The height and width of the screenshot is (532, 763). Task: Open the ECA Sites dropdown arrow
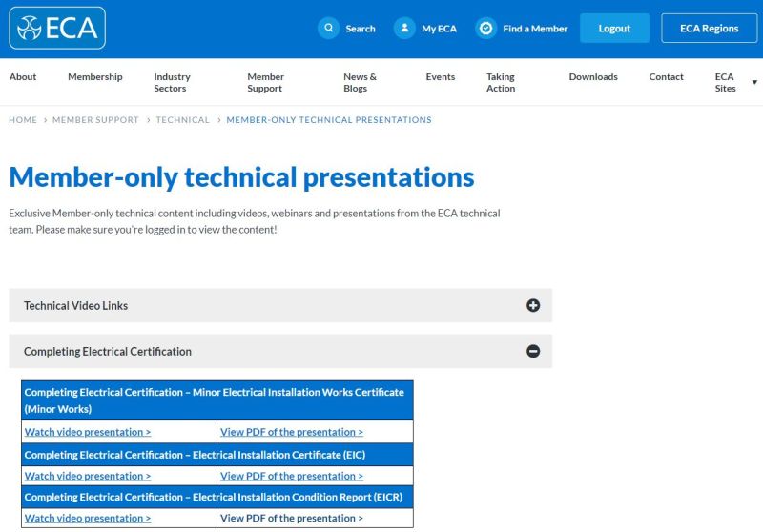click(754, 82)
